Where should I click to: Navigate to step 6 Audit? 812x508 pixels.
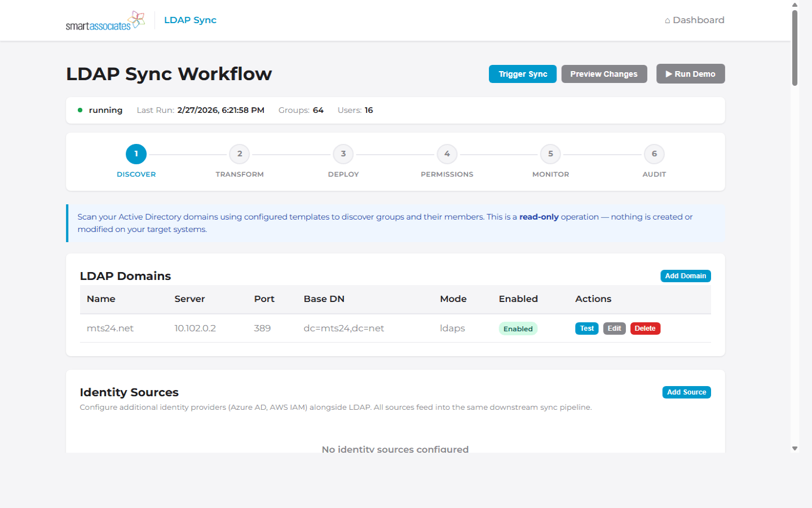(654, 154)
